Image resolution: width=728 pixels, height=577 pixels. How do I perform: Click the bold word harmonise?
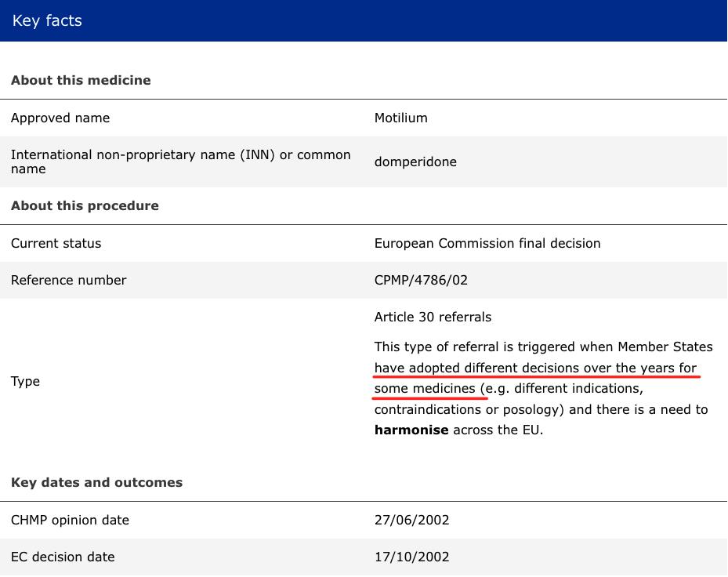pos(411,430)
